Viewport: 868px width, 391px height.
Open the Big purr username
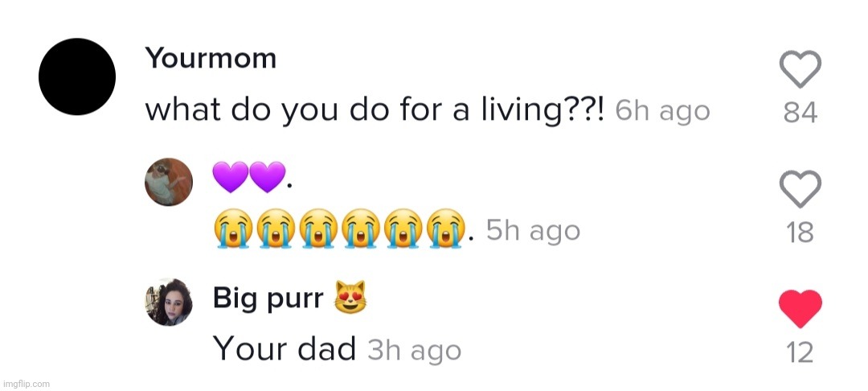pyautogui.click(x=268, y=299)
